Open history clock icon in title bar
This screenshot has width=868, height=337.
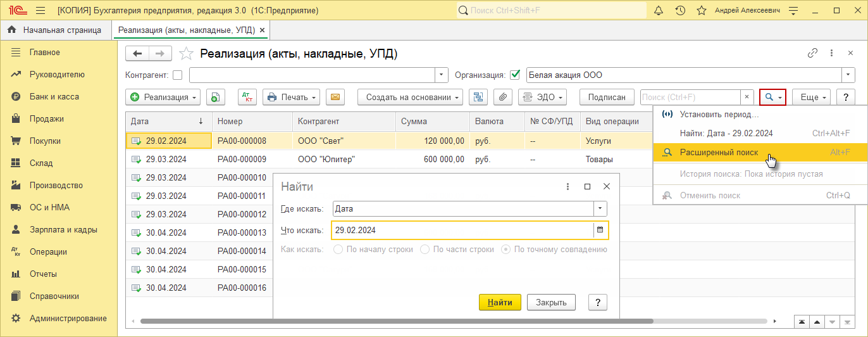click(680, 11)
